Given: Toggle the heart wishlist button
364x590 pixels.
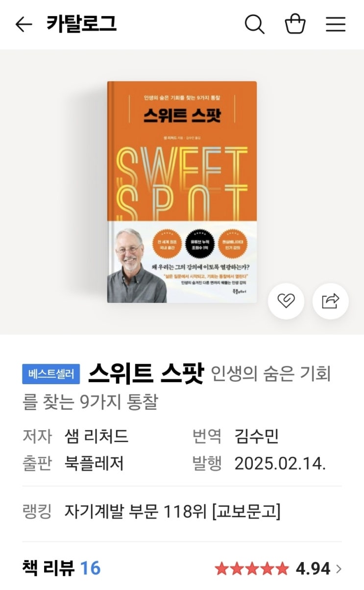Looking at the screenshot, I should [x=286, y=301].
